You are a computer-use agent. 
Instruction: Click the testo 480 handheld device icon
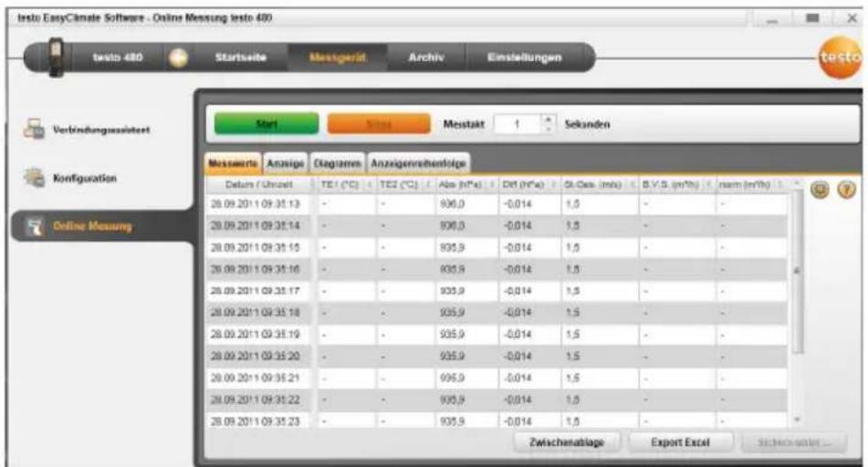[x=56, y=57]
